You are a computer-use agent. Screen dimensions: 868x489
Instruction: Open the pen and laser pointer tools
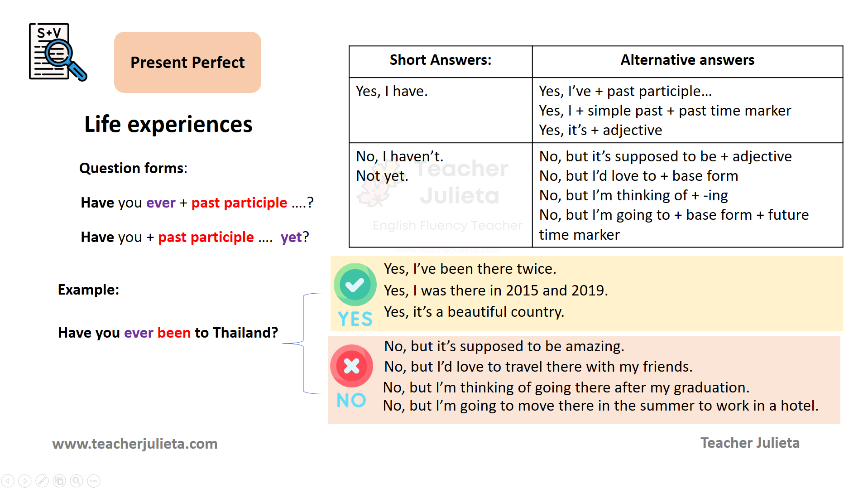click(x=42, y=481)
